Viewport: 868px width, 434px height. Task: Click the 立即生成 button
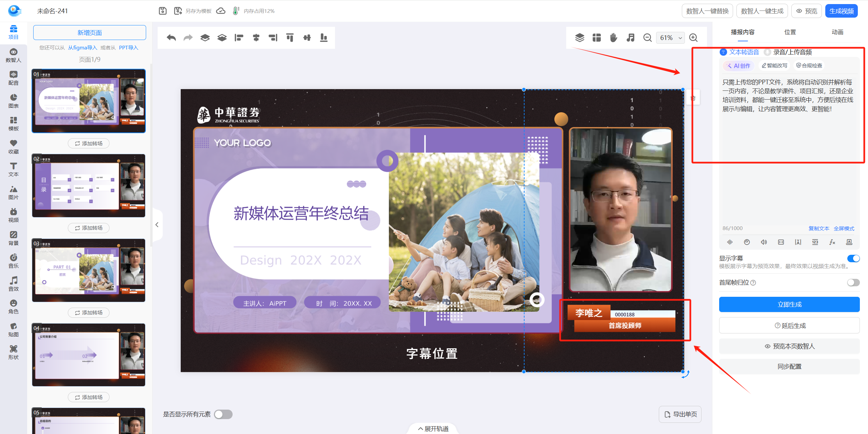[789, 304]
